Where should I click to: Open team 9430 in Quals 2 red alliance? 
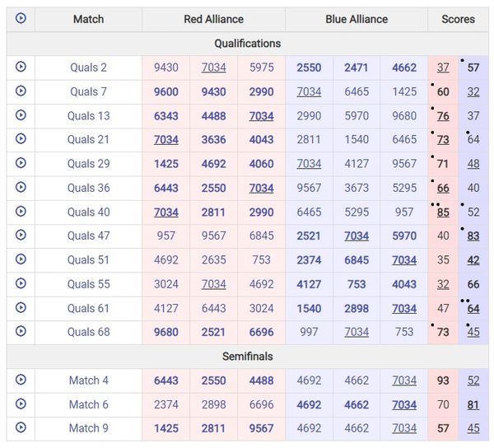click(x=165, y=68)
